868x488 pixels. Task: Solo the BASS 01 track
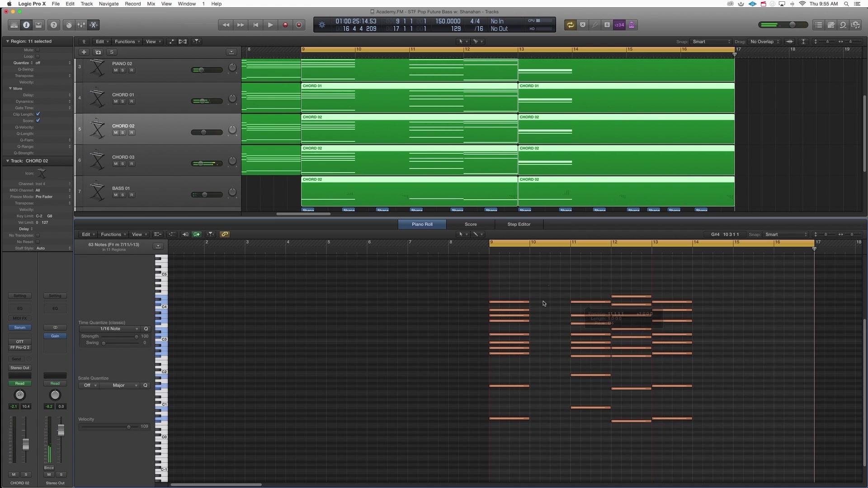tap(123, 195)
